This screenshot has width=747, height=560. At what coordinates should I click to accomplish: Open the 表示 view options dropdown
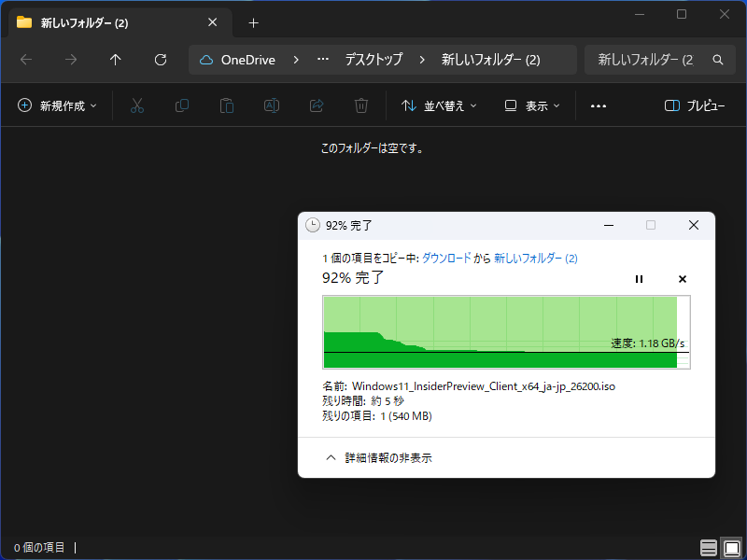tap(529, 105)
